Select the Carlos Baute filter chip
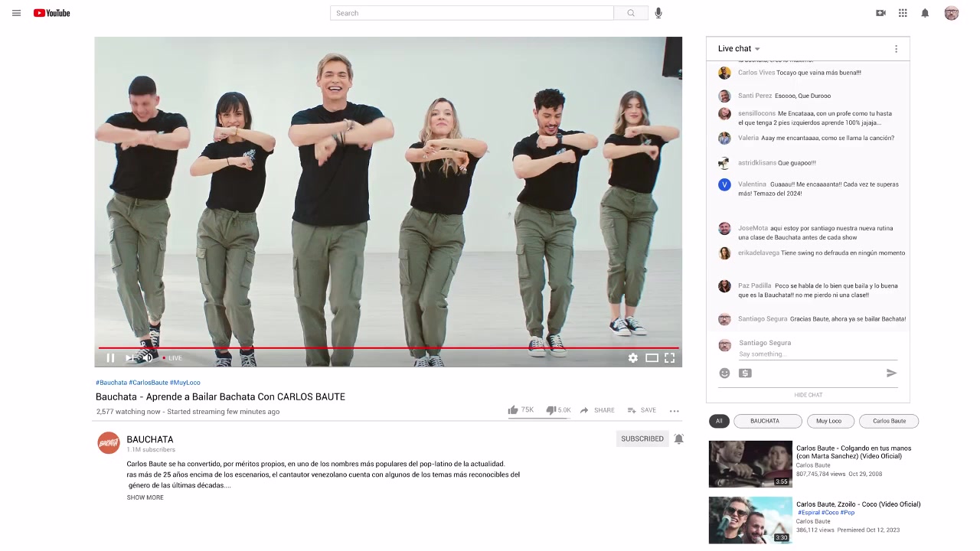Viewport: 980px width, 551px height. click(x=889, y=421)
